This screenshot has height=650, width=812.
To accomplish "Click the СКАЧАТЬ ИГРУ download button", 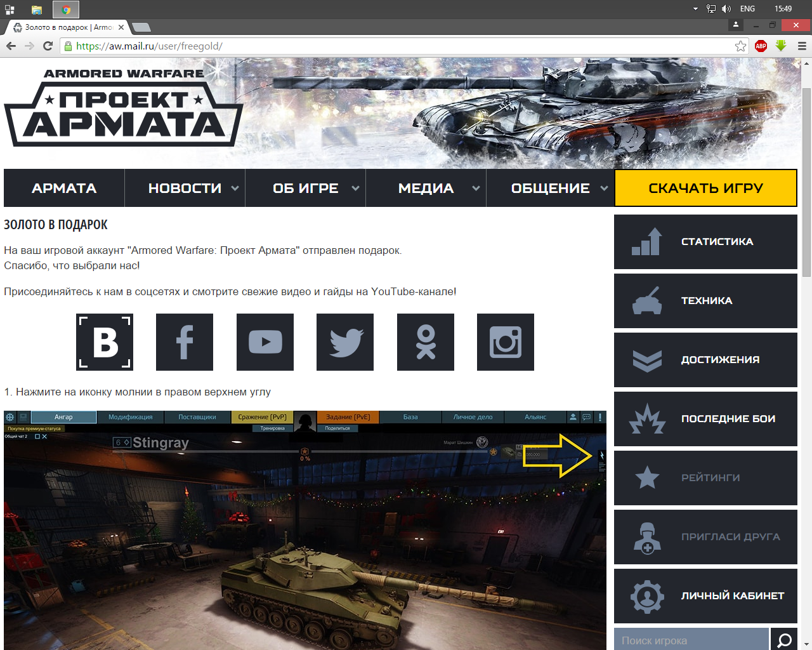I will click(705, 189).
